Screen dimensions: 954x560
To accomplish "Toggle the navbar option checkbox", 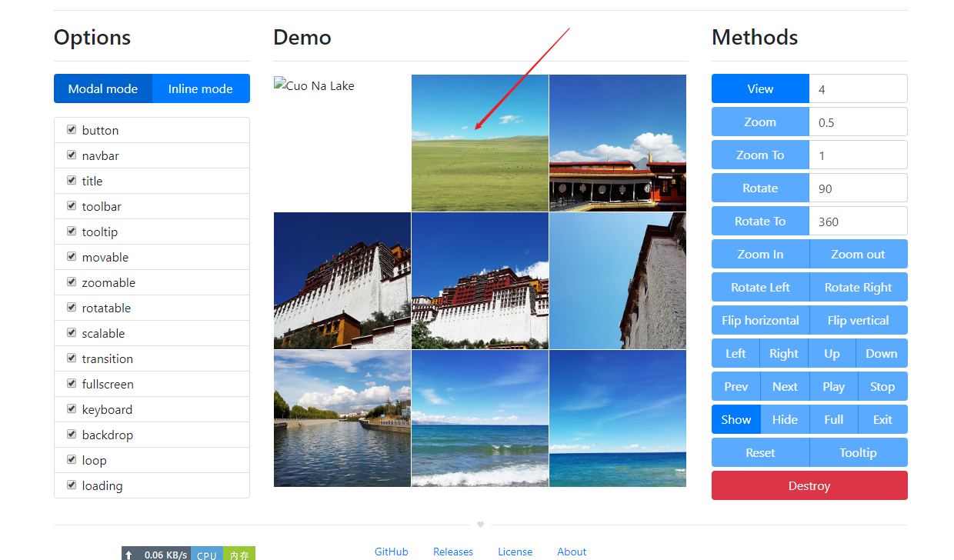I will pyautogui.click(x=72, y=155).
